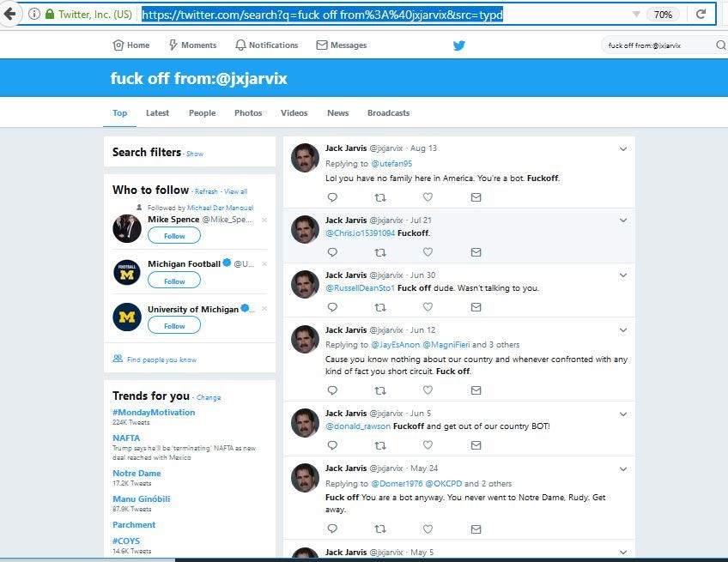This screenshot has width=728, height=562.
Task: Open address bar history dropdown arrow
Action: coord(636,15)
